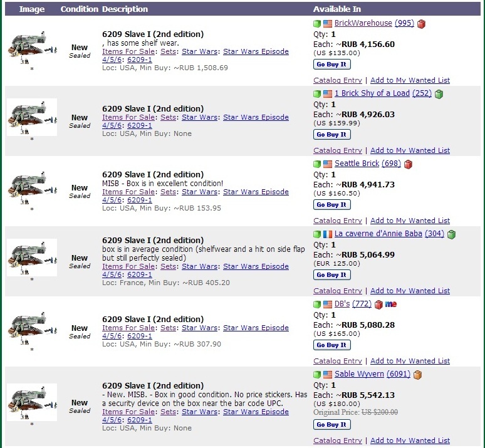Click Items For Sale link in first listing
The width and height of the screenshot is (485, 448).
tap(128, 51)
